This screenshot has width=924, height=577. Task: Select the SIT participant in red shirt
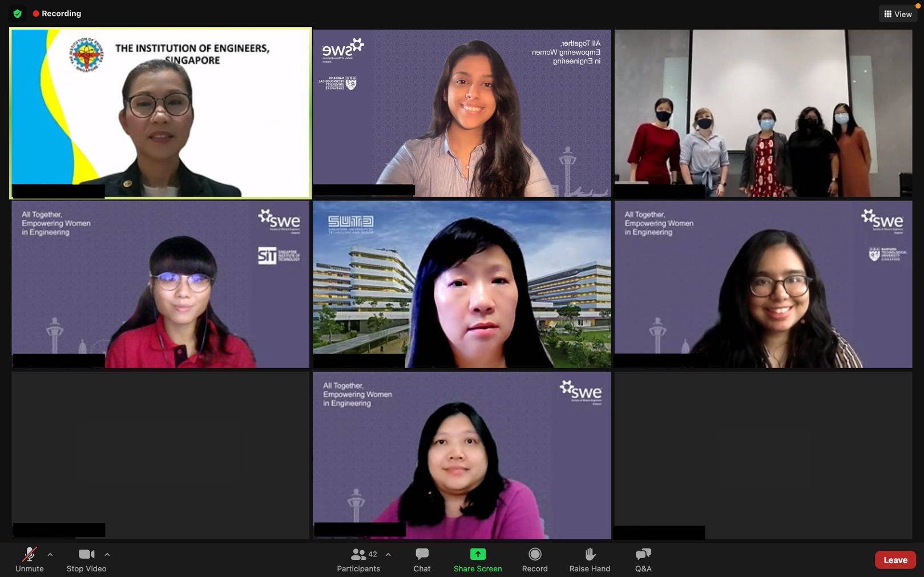pyautogui.click(x=160, y=284)
